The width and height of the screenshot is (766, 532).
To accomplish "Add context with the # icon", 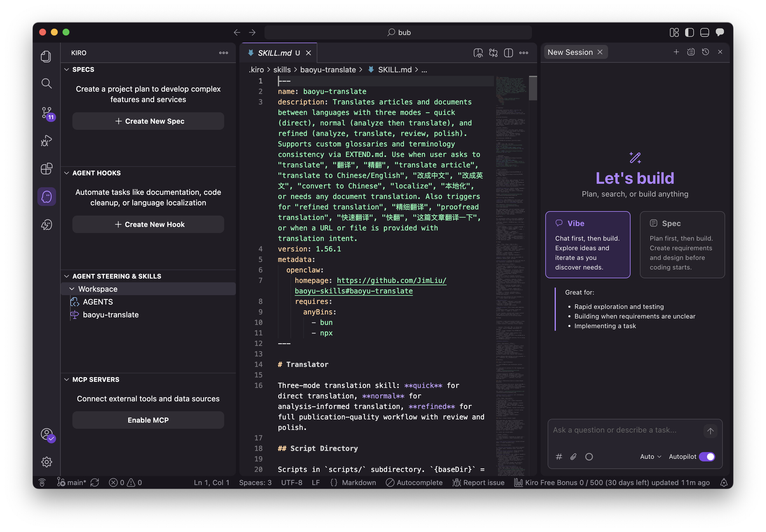I will [x=559, y=457].
